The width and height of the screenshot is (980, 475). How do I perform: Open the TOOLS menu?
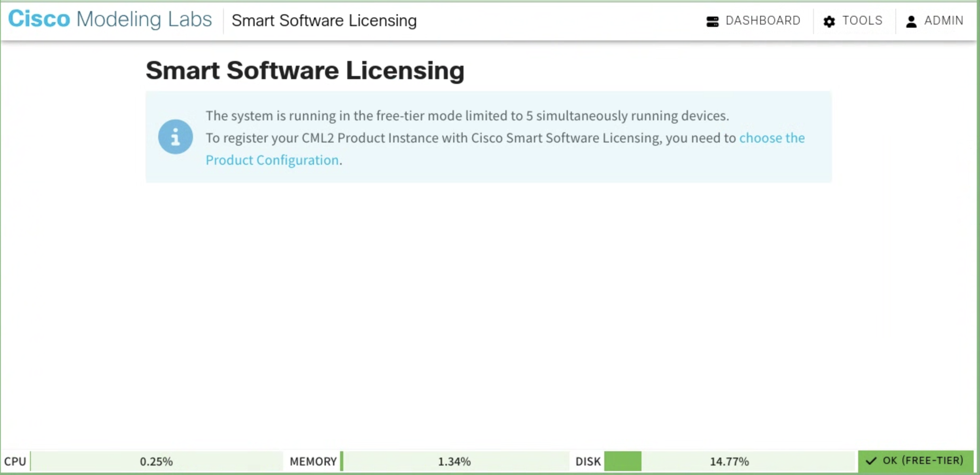862,21
